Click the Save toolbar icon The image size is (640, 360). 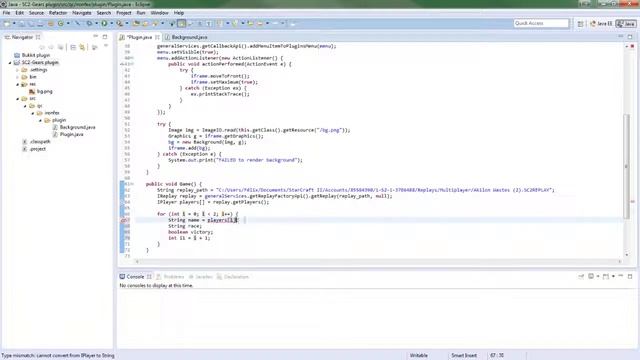point(22,24)
